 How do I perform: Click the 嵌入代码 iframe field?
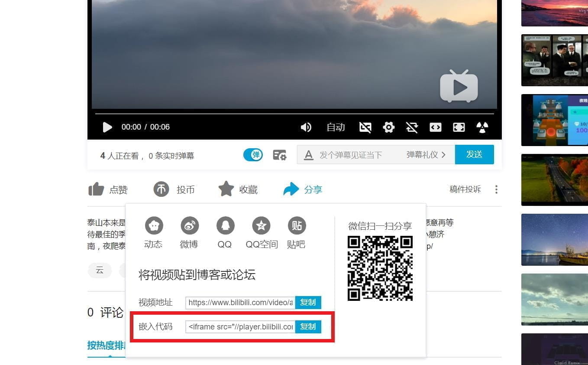coord(240,327)
